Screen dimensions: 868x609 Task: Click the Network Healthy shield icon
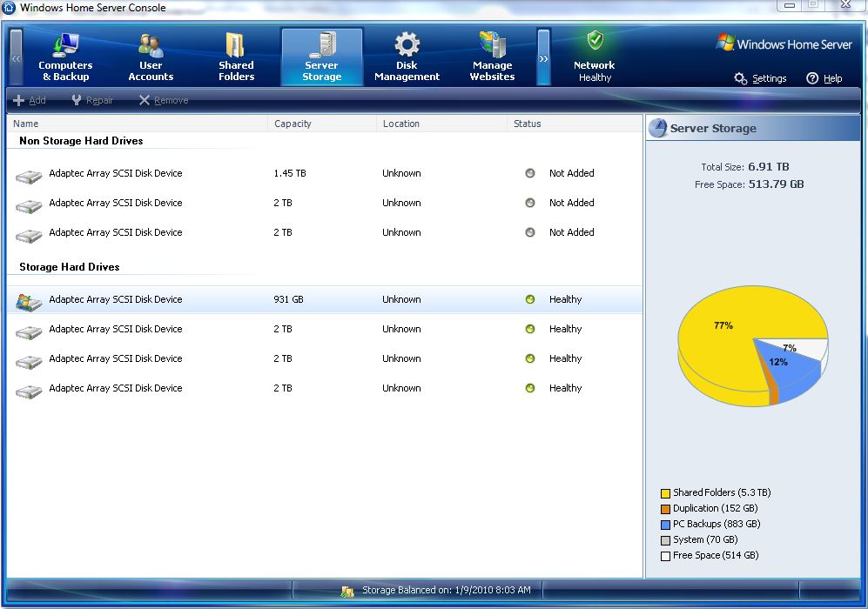595,42
